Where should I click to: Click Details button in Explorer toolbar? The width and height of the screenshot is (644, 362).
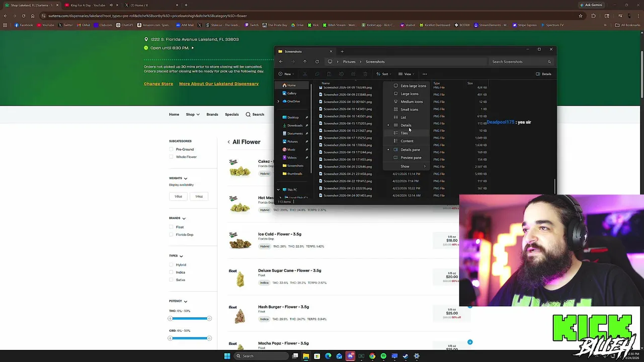pos(543,74)
